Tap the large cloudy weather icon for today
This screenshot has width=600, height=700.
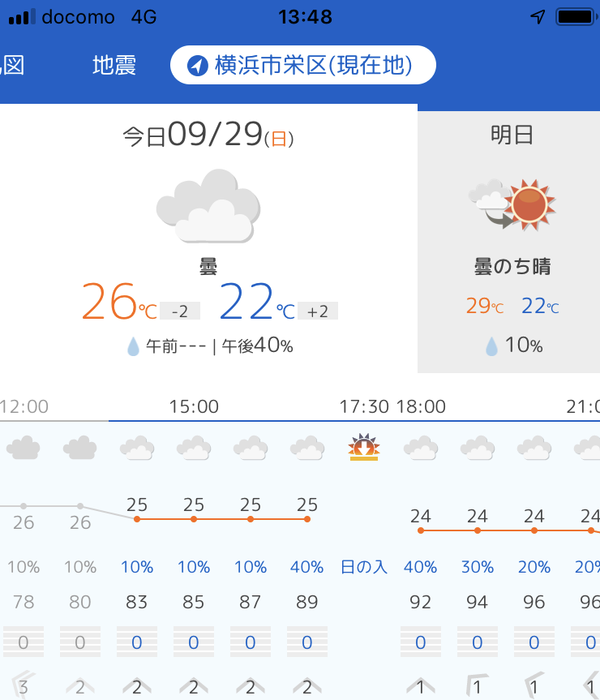tap(208, 205)
